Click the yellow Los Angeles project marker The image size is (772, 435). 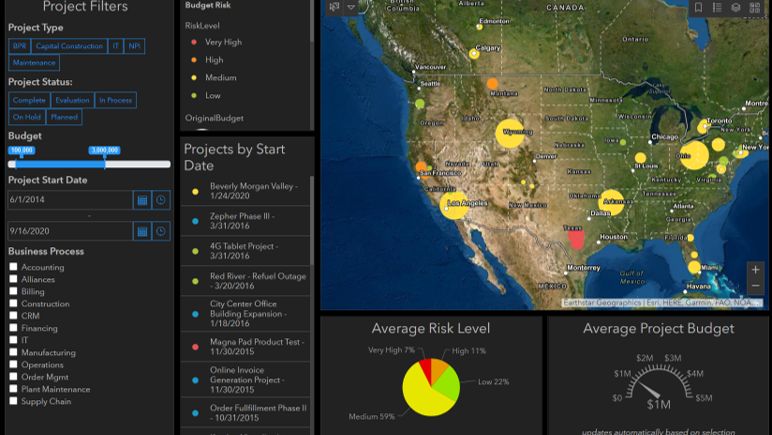point(454,205)
